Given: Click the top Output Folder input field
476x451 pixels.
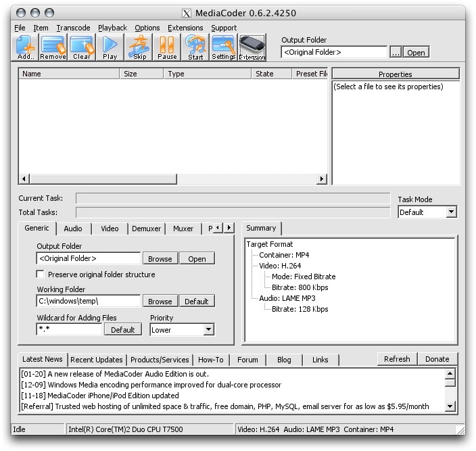Looking at the screenshot, I should click(x=334, y=52).
